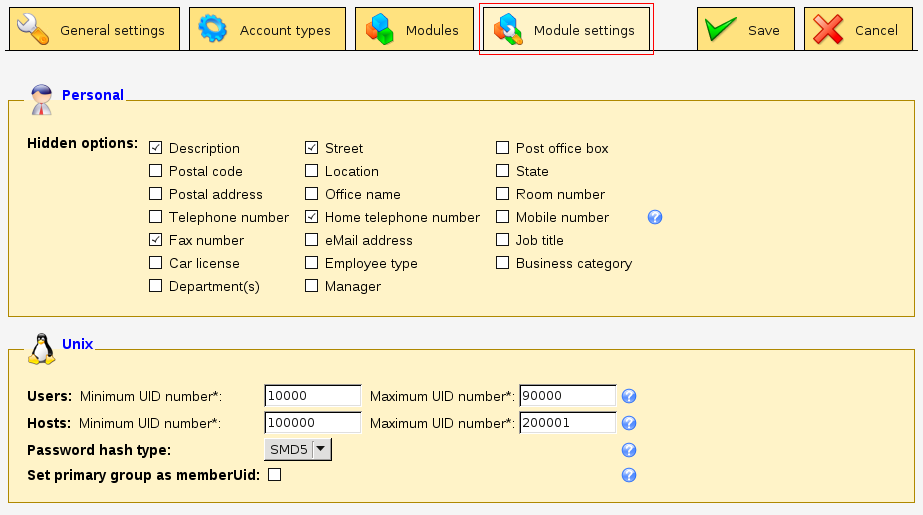Open the Password hash type dropdown
This screenshot has width=923, height=515.
coord(297,450)
